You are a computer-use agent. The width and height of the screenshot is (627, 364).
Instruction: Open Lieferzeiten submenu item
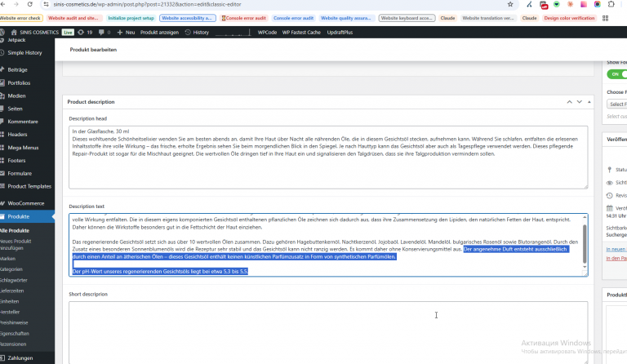(12, 291)
